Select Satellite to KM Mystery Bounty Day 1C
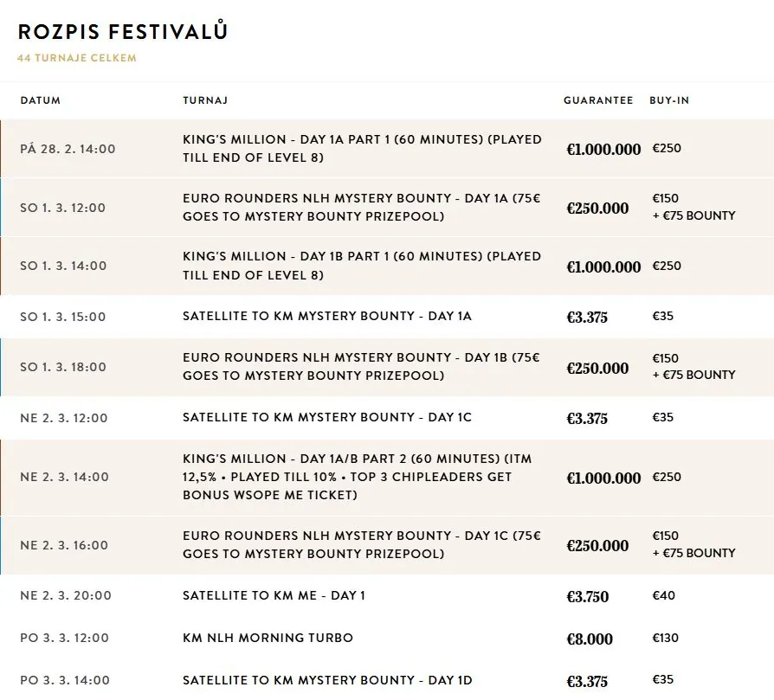This screenshot has height=700, width=774. [327, 418]
